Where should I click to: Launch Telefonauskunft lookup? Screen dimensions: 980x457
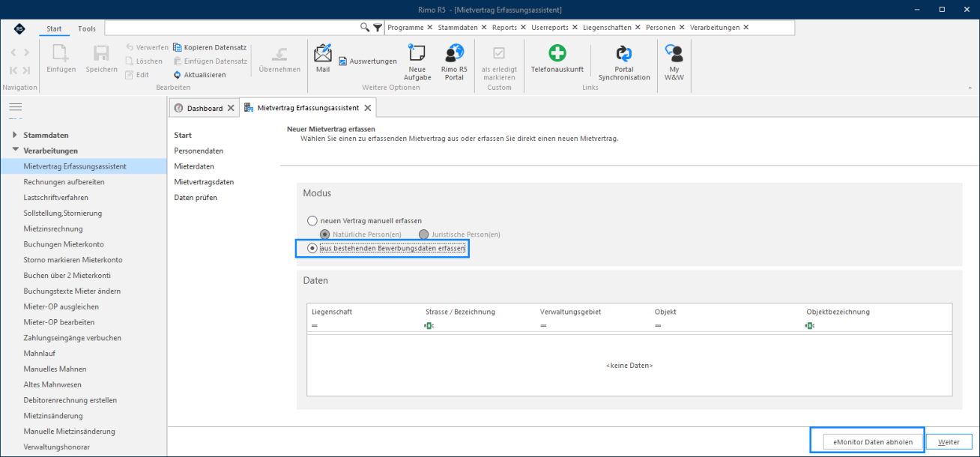pos(557,59)
